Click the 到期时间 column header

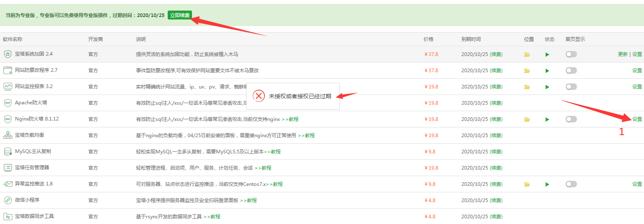coord(471,39)
